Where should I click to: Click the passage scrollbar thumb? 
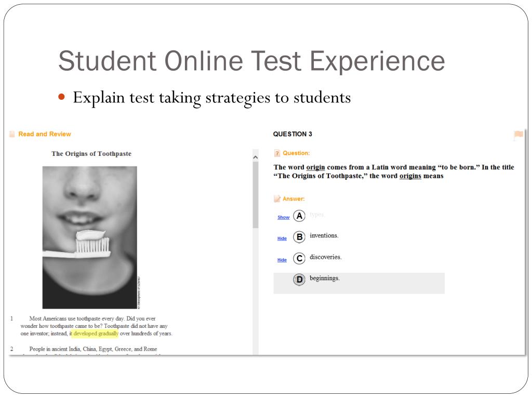pos(256,195)
